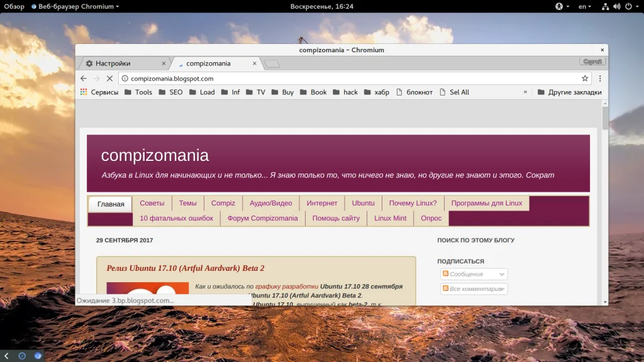Viewport: 644px width, 362px height.
Task: Click the browser back arrow button
Action: (x=84, y=79)
